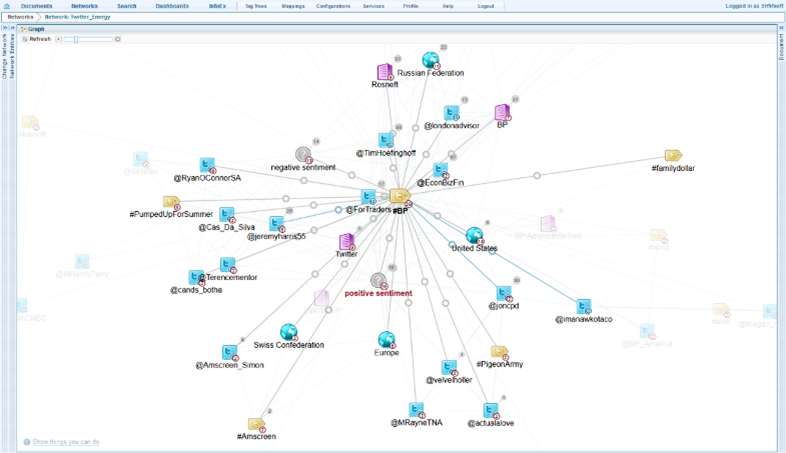Select the Europe globe node
Viewport: 786px width, 453px height.
[x=386, y=340]
